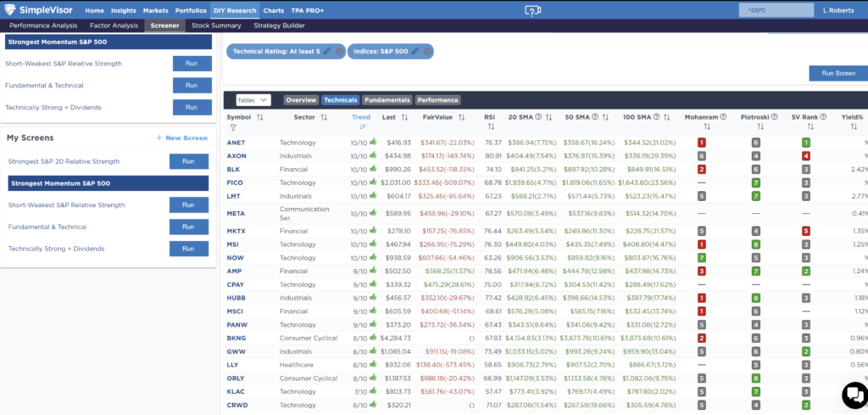Viewport: 868px width, 415px height.
Task: Click the Run Screen button
Action: pyautogui.click(x=838, y=73)
